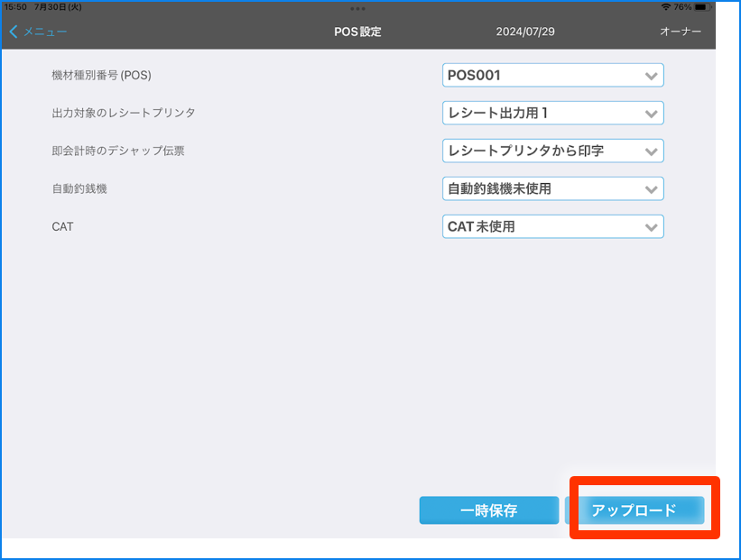Click the 出力対象のレシートプリンタ label
Image resolution: width=741 pixels, height=560 pixels.
point(124,114)
